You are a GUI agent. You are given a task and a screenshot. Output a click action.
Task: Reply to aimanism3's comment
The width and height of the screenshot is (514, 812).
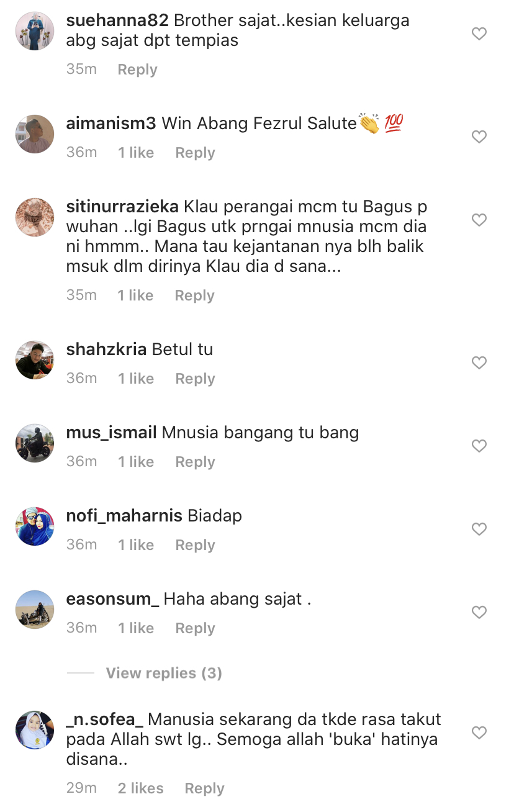195,153
